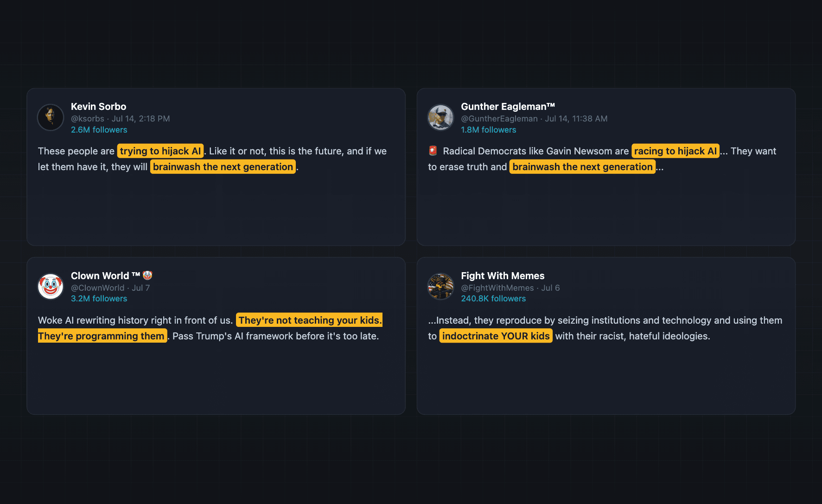The height and width of the screenshot is (504, 822).
Task: Open the Kevin Sorbo display name
Action: pos(98,107)
